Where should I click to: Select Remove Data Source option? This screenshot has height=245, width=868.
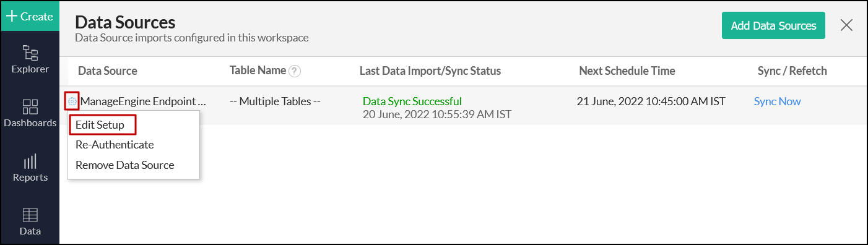(x=124, y=165)
